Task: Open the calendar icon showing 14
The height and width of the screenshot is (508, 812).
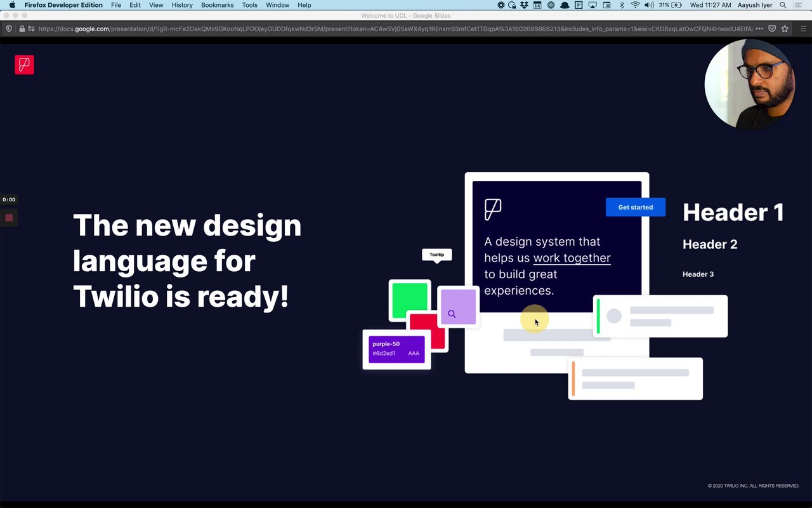Action: pos(537,5)
